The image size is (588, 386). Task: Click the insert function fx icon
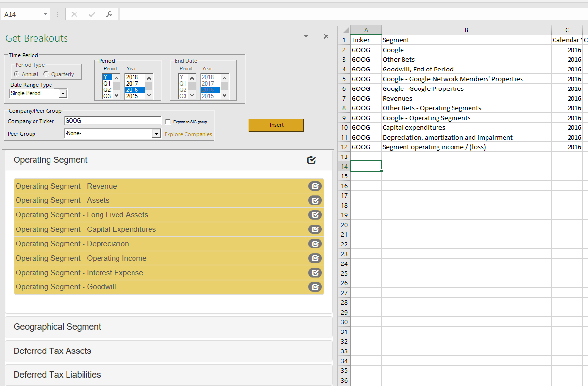click(109, 15)
